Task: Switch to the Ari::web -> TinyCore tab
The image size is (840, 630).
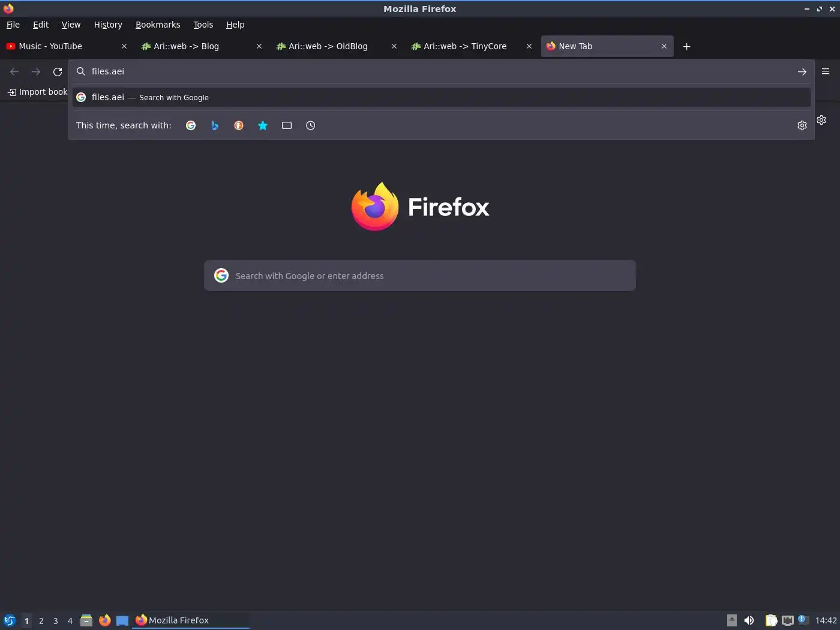Action: click(x=471, y=46)
